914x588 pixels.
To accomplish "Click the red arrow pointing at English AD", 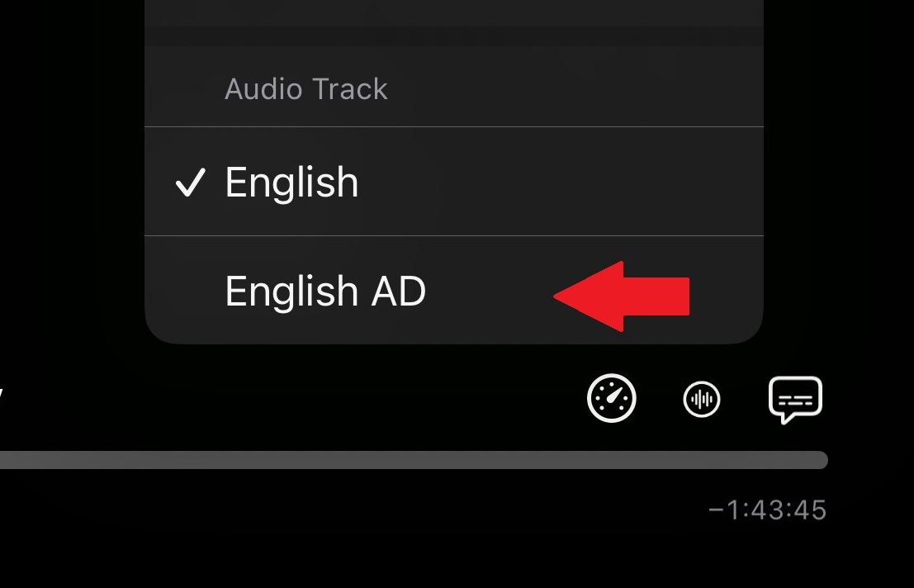I will coord(622,296).
